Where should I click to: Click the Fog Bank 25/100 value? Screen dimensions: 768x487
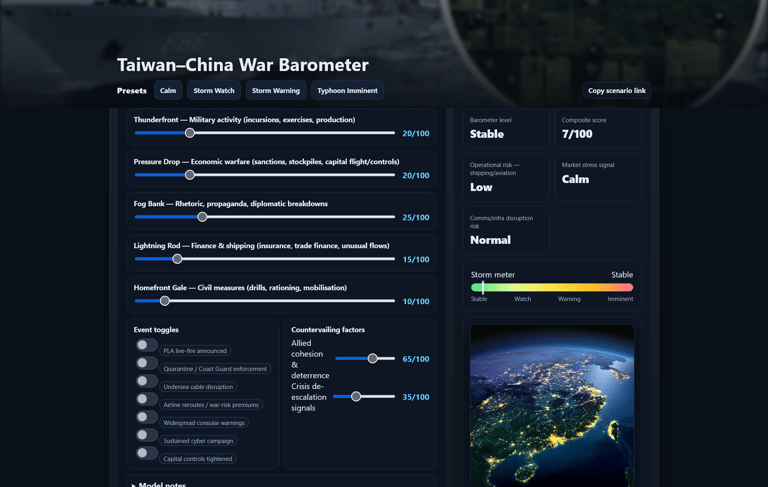tap(416, 218)
